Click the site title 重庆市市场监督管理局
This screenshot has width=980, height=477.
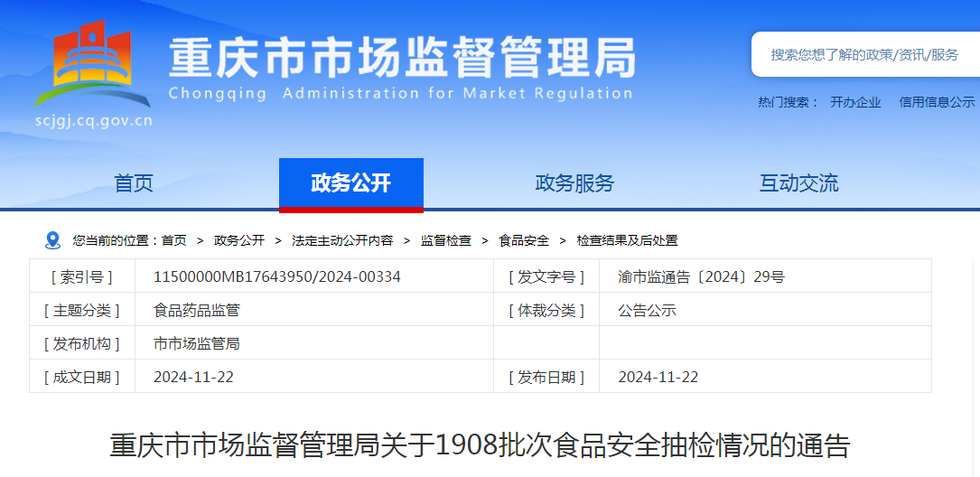point(402,57)
